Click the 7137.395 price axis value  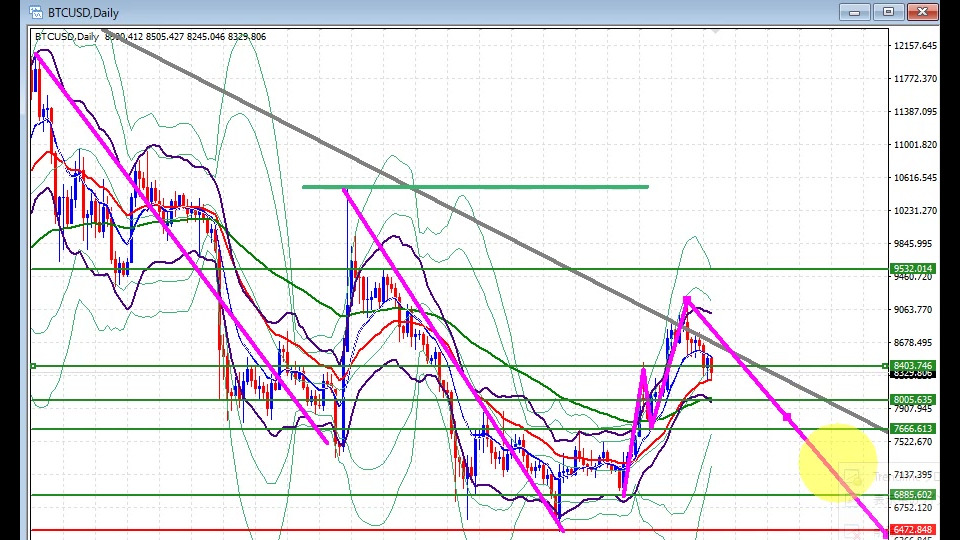[x=913, y=475]
